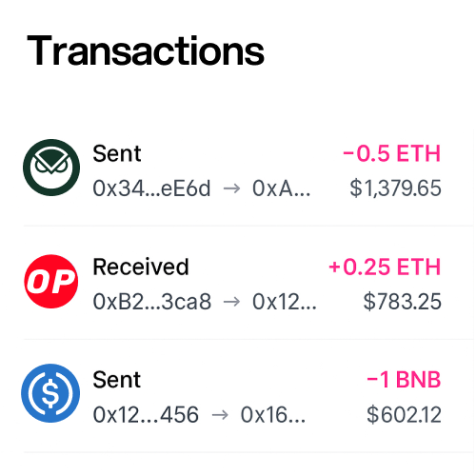Click the -1 BNB amount
This screenshot has height=476, width=476.
(404, 380)
